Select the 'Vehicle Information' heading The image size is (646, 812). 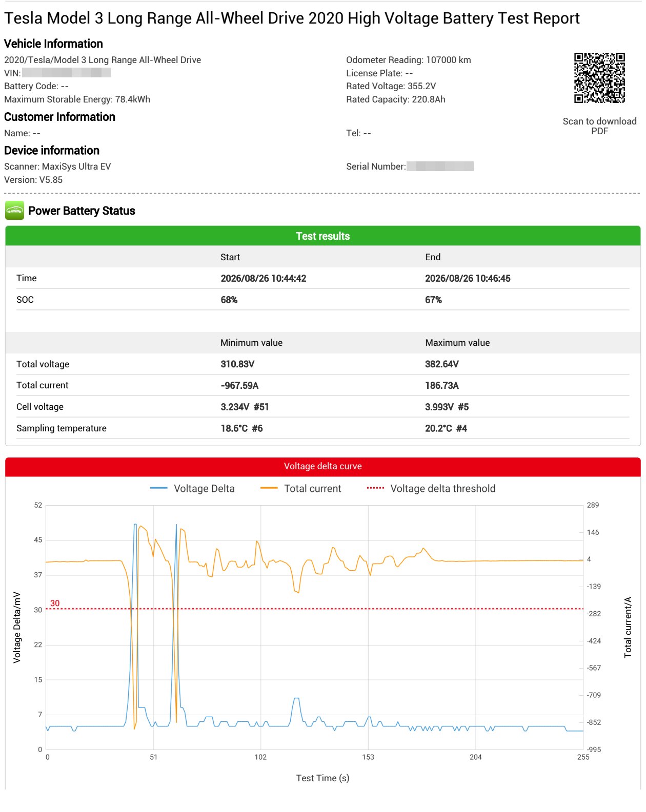tap(53, 44)
